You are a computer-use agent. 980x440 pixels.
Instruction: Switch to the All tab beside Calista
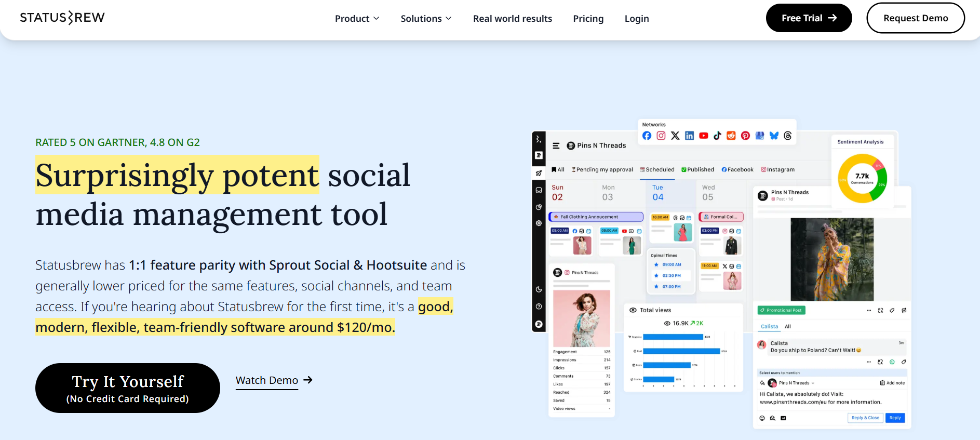[788, 326]
